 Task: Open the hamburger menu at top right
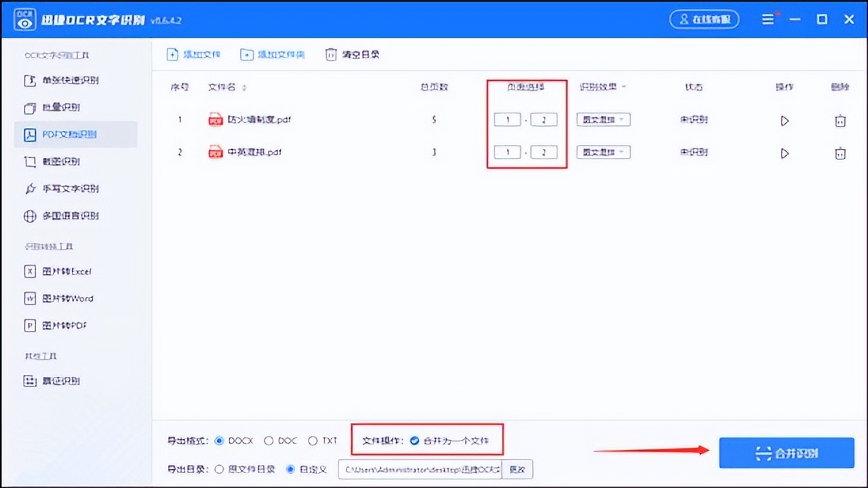(x=768, y=19)
